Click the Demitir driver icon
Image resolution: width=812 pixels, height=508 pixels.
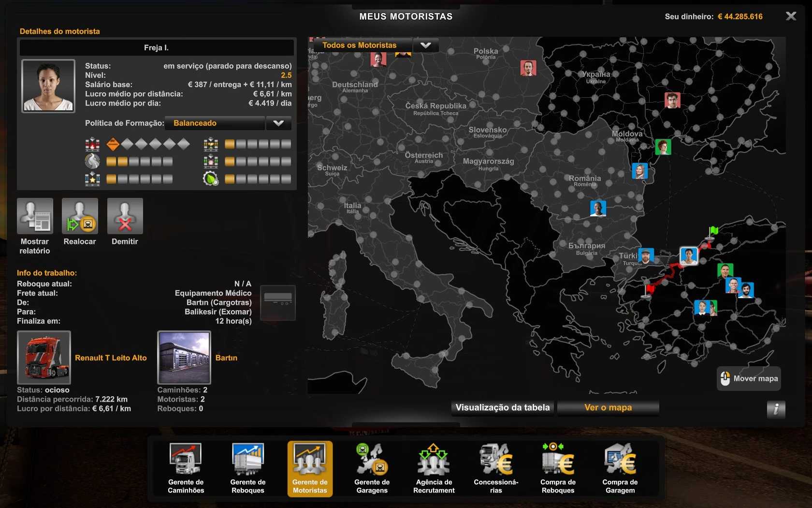point(125,217)
